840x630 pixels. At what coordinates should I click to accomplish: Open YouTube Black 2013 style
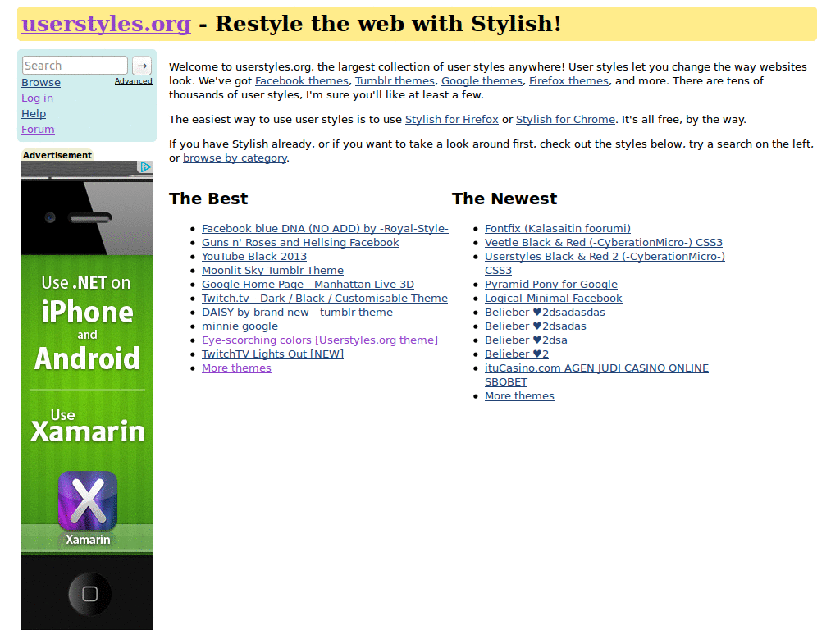(254, 257)
